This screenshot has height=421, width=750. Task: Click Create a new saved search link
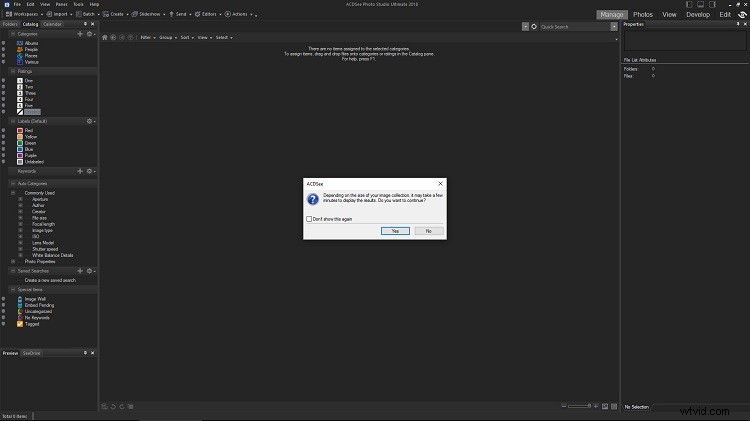50,280
